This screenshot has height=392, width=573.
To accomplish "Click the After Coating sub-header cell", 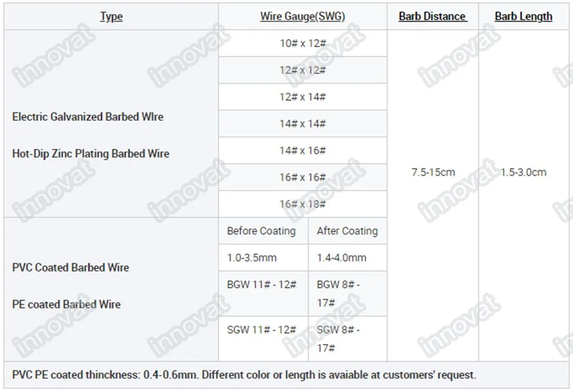I will click(x=347, y=231).
